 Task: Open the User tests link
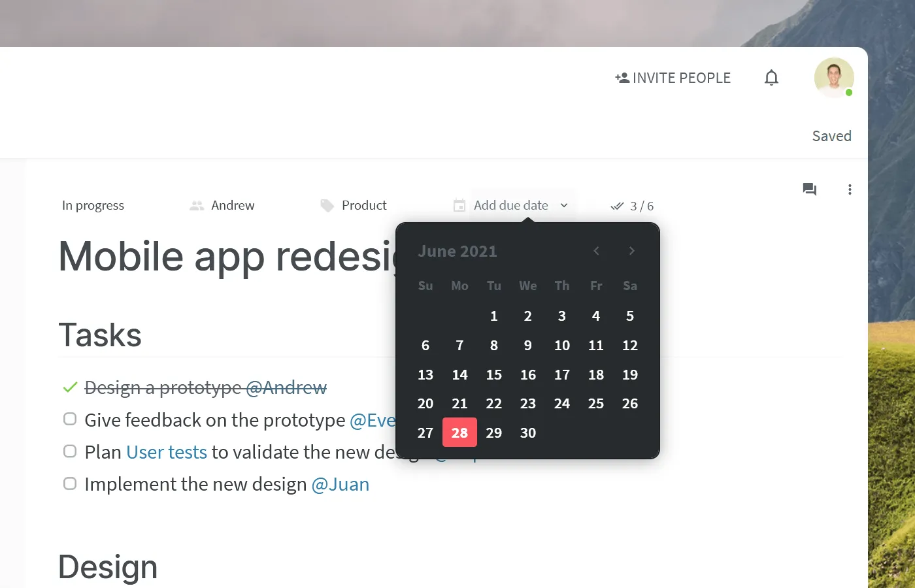pyautogui.click(x=167, y=452)
